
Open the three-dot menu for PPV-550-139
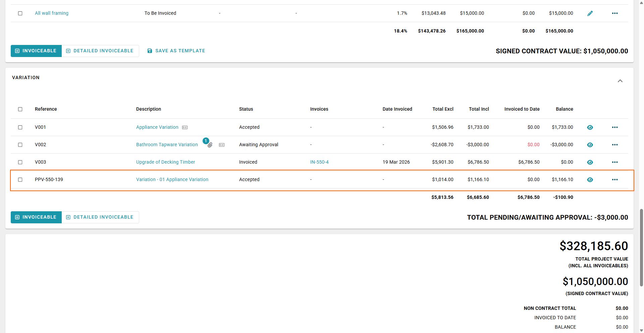tap(614, 180)
